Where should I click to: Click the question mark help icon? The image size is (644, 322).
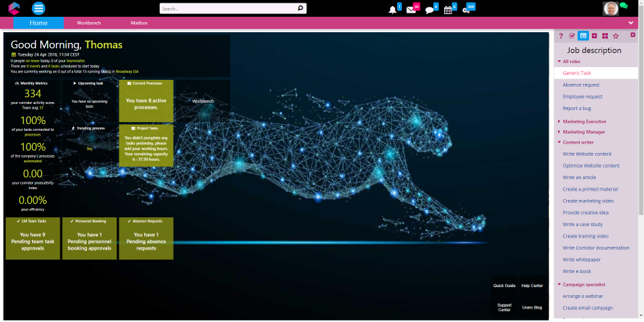[x=561, y=36]
